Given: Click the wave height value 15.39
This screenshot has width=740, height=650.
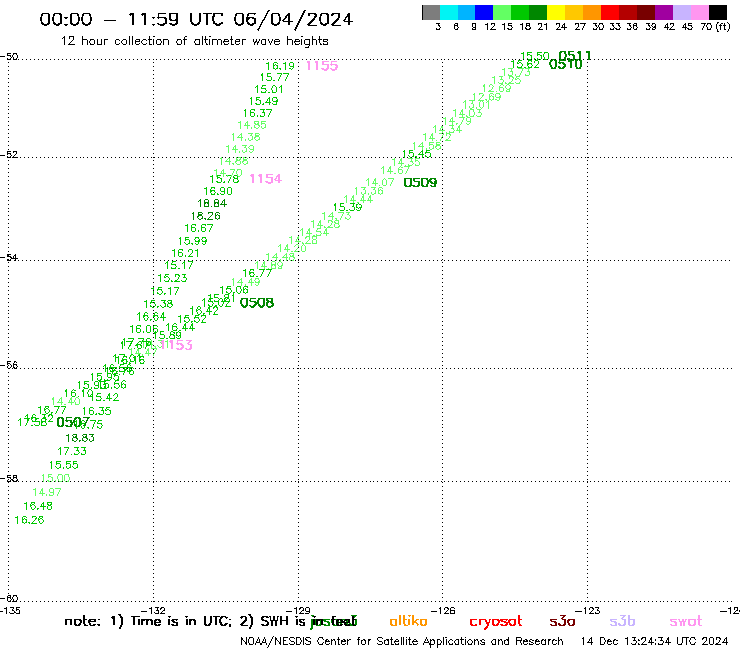Looking at the screenshot, I should (347, 207).
